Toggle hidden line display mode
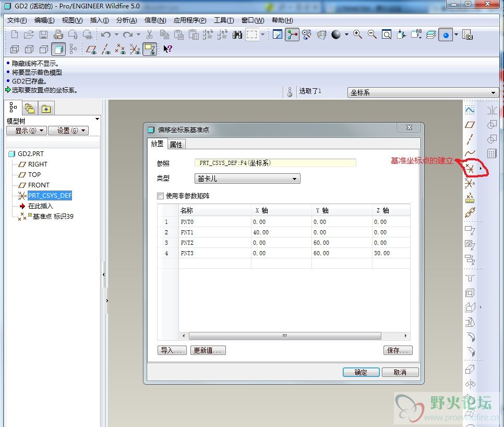Viewport: 504px width, 427px height. 29,49
